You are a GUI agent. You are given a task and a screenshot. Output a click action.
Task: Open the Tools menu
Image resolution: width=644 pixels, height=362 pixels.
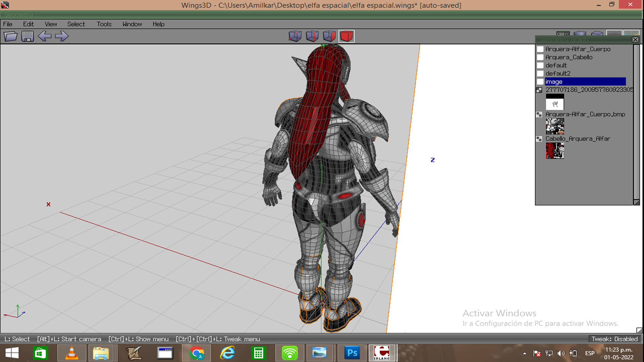coord(104,24)
